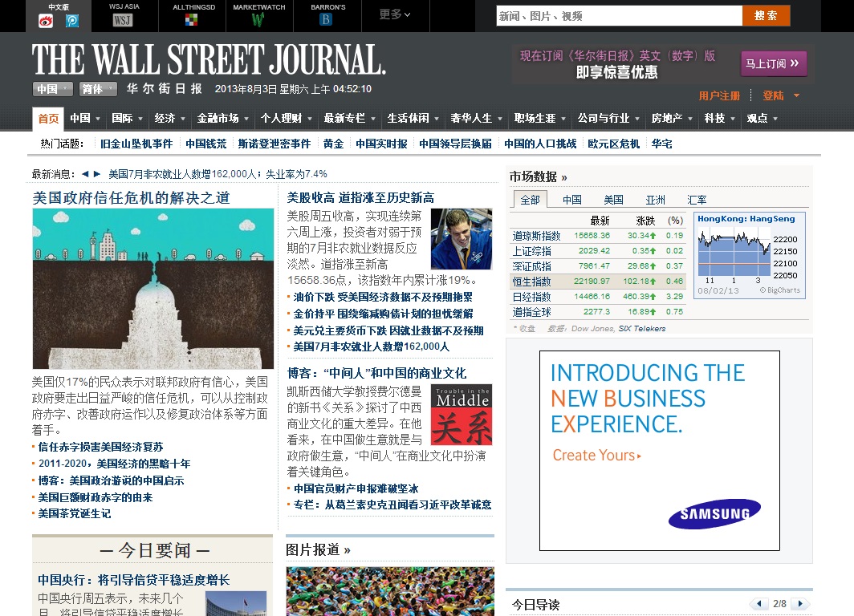Screen dimensions: 854x616
Task: Open the Barron's B icon
Action: (326, 20)
